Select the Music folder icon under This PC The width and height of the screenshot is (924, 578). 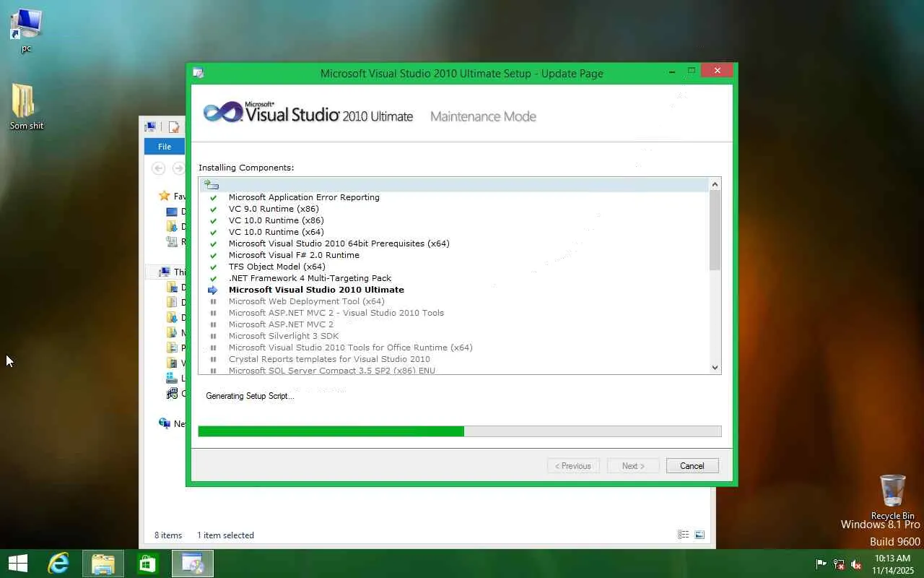pos(172,332)
